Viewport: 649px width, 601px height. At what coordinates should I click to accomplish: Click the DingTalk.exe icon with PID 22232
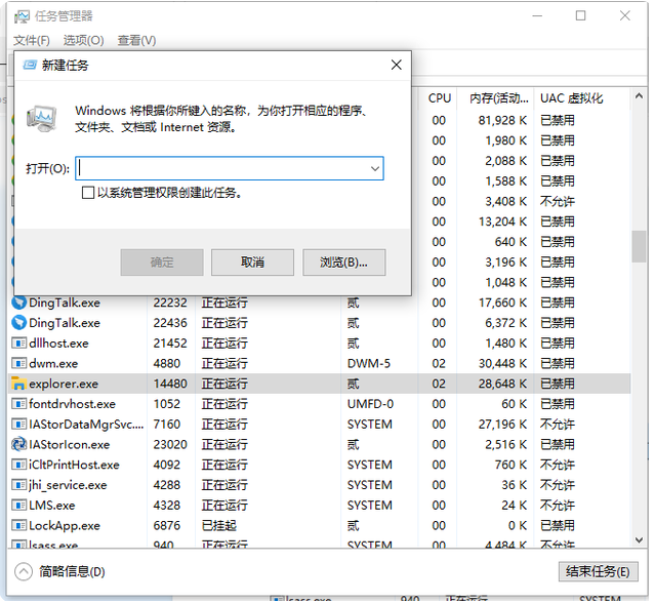point(19,303)
